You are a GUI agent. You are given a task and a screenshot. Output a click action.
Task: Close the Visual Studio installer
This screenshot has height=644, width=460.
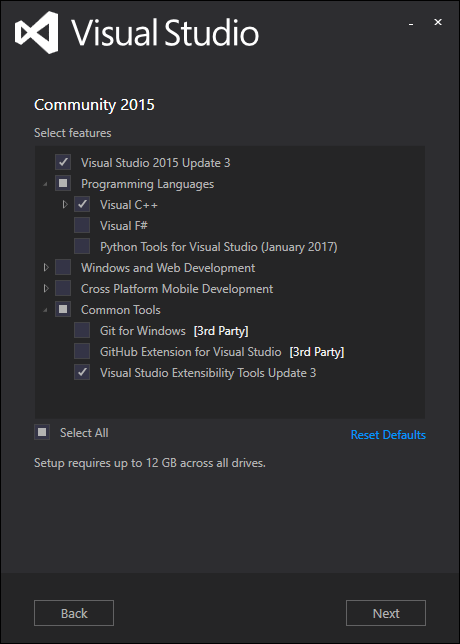(438, 22)
